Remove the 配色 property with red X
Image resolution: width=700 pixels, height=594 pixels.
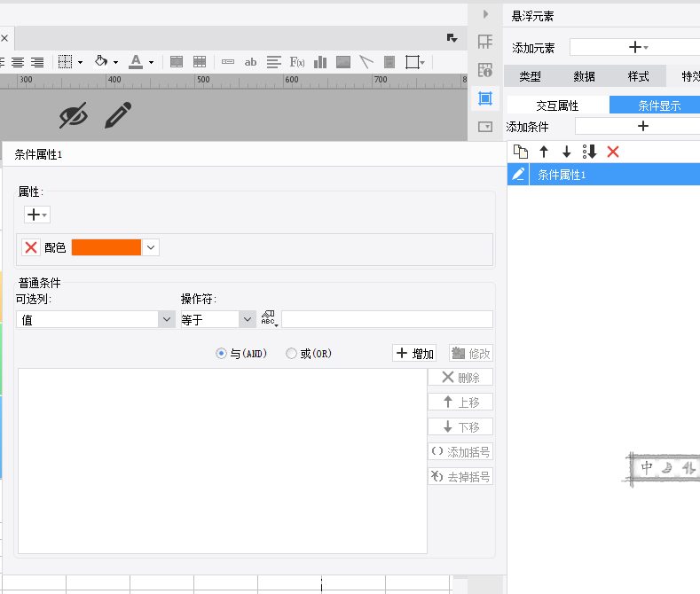point(31,247)
